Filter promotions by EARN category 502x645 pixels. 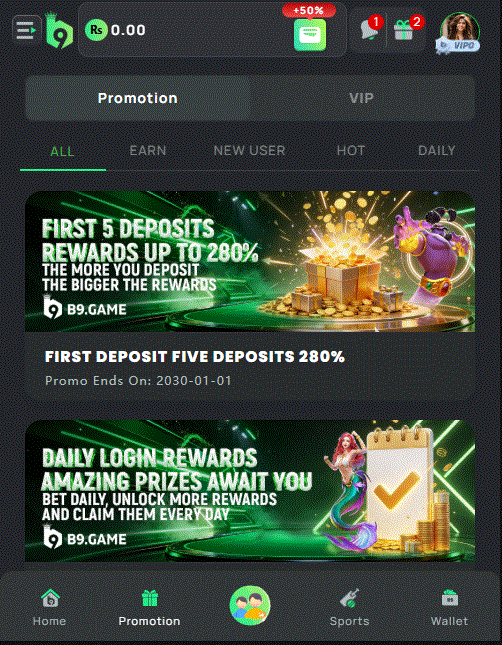click(148, 151)
